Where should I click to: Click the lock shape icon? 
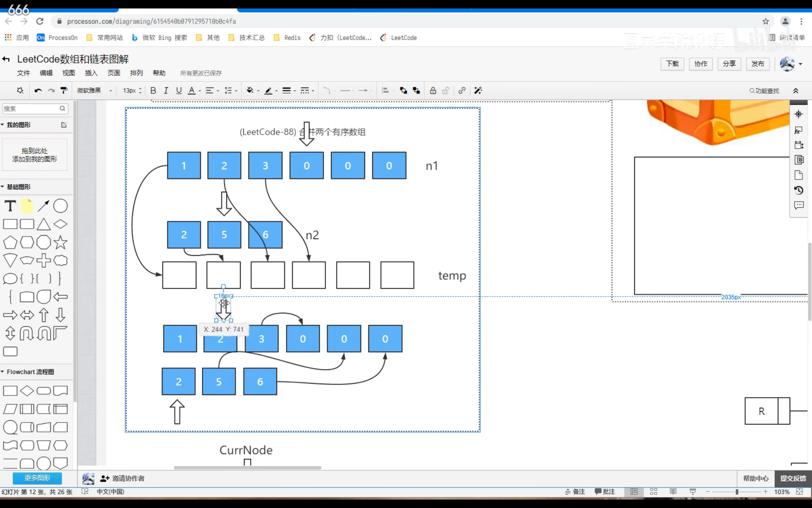(x=433, y=90)
